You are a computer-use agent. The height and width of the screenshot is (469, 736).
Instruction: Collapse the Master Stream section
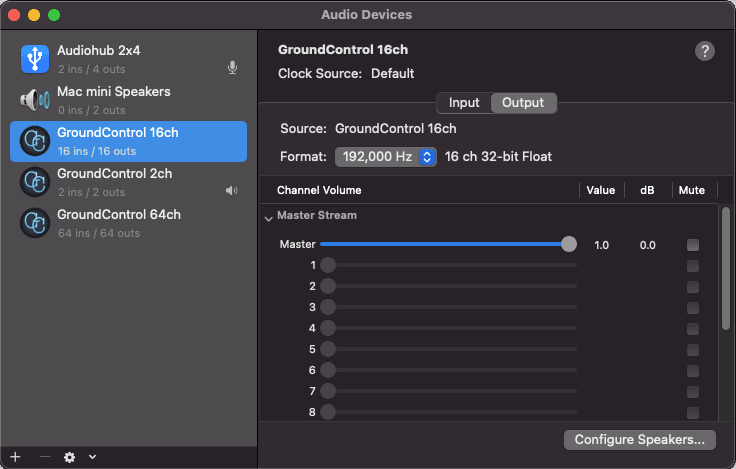(268, 218)
